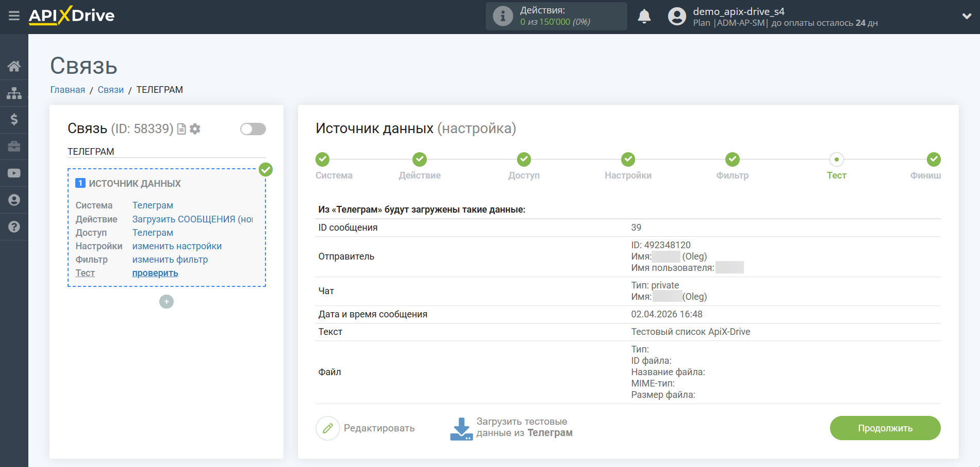Viewport: 980px width, 467px height.
Task: Click the notifications bell icon
Action: [x=644, y=17]
